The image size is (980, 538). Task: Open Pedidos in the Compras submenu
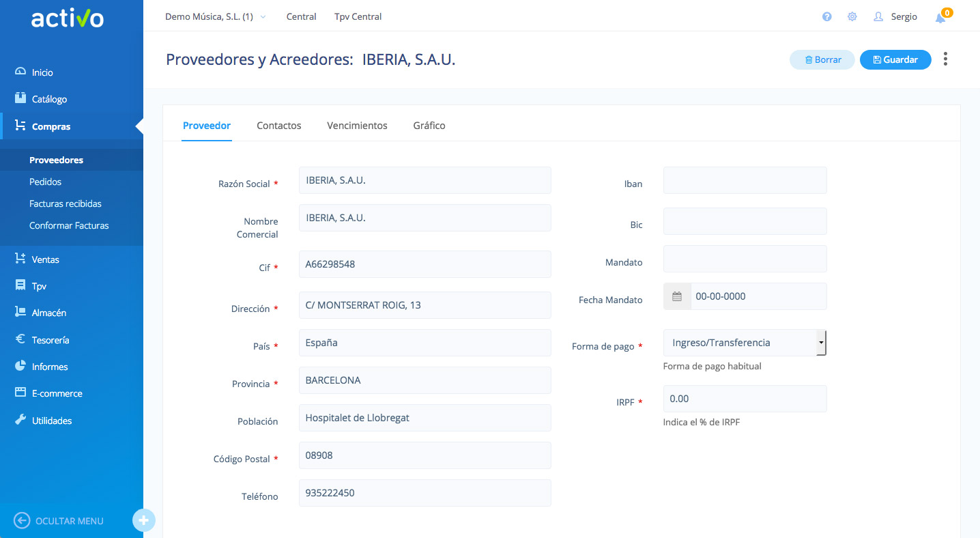46,182
